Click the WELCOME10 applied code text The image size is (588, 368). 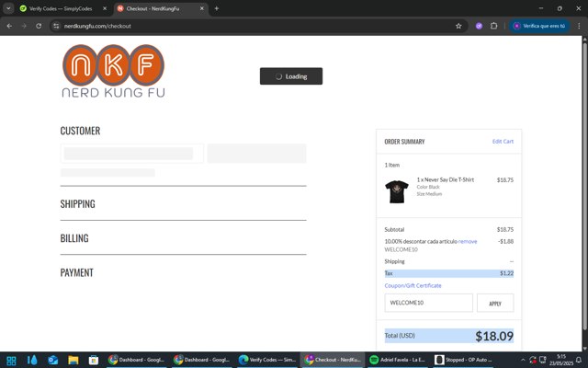tap(401, 249)
